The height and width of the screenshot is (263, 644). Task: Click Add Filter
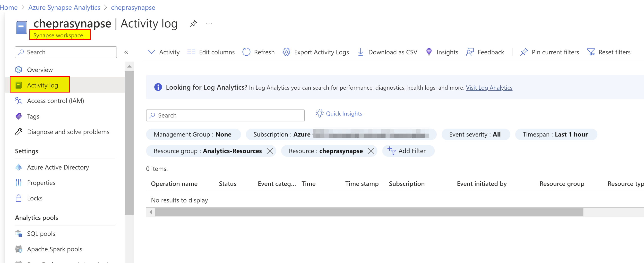(408, 151)
